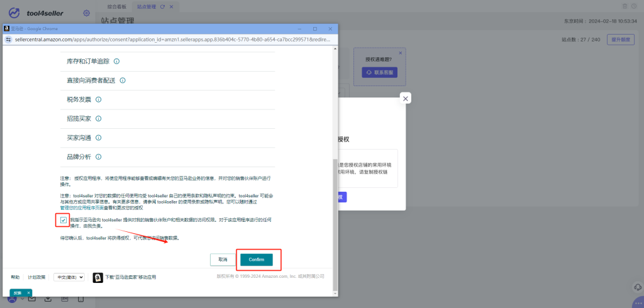Click the 取消 cancel button
This screenshot has width=644, height=308.
(223, 260)
